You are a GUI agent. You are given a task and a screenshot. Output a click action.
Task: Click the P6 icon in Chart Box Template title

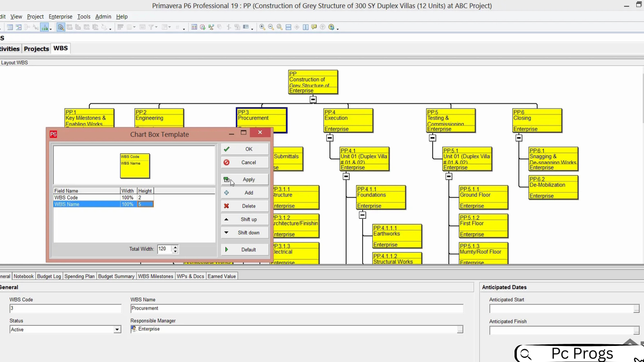click(53, 134)
